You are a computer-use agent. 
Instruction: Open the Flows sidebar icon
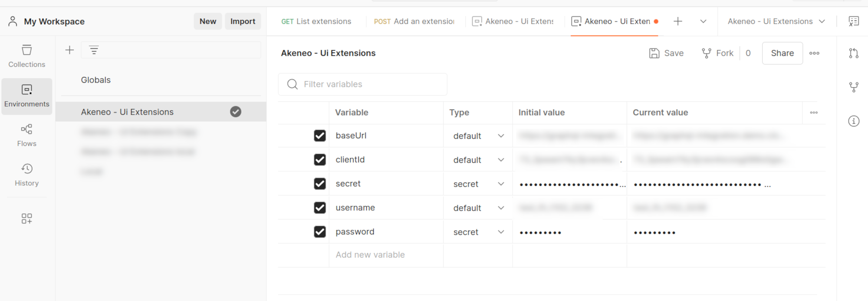coord(26,135)
